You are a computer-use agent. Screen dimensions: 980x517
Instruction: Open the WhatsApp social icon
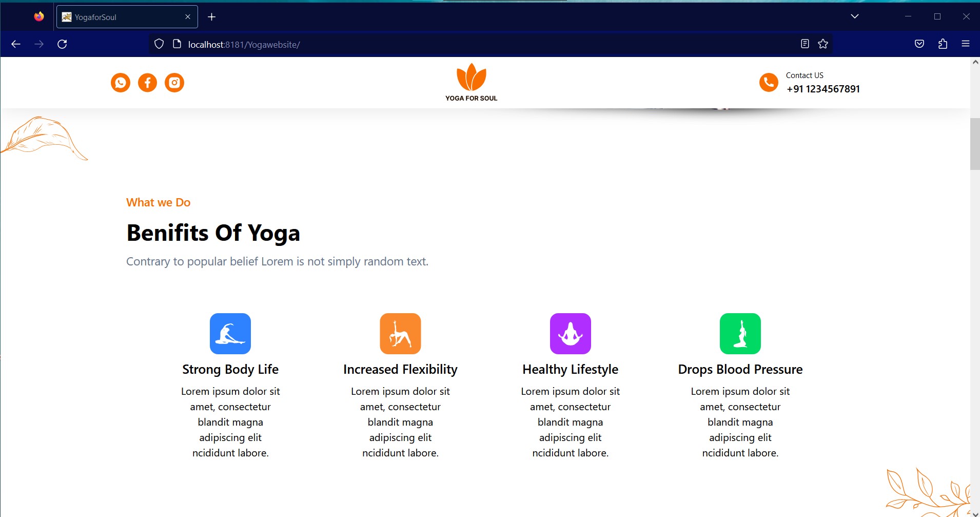121,83
